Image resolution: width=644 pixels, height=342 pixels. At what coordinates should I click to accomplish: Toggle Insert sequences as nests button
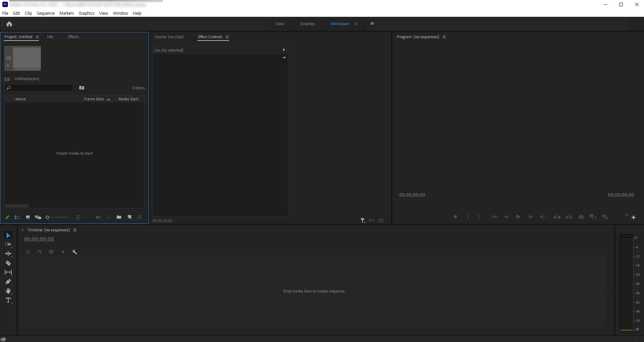coord(28,252)
